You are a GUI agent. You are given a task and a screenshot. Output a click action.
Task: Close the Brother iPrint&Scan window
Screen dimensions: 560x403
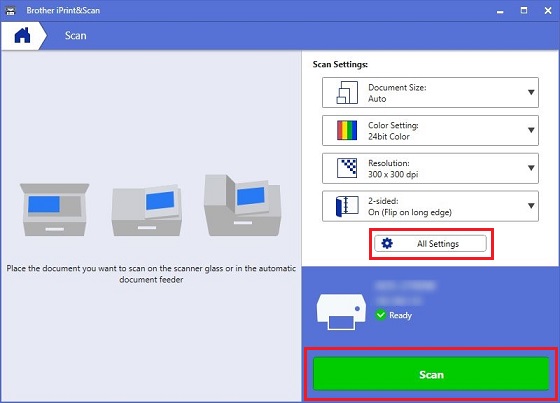pos(548,10)
